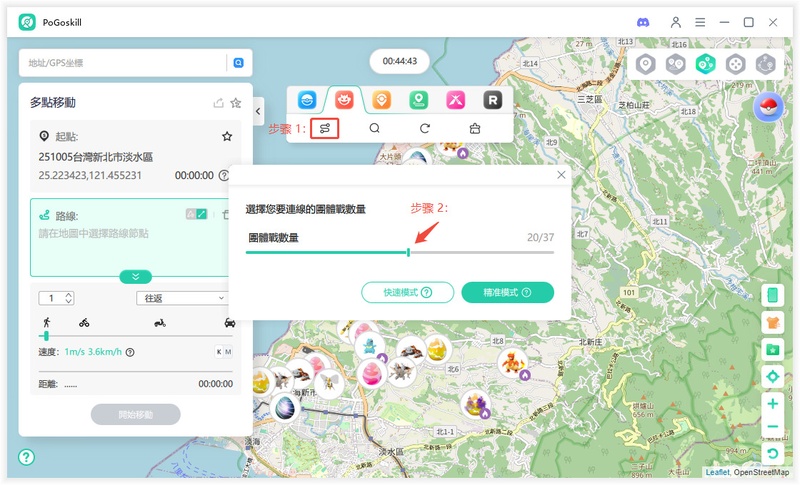Image resolution: width=800 pixels, height=485 pixels.
Task: Open the Discord icon in the title bar
Action: (x=643, y=22)
